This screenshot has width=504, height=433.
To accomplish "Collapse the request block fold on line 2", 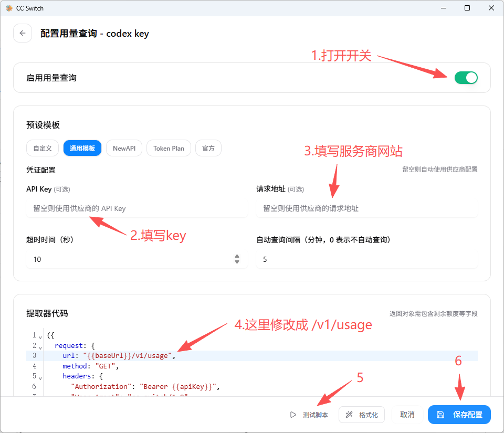I will pyautogui.click(x=40, y=347).
